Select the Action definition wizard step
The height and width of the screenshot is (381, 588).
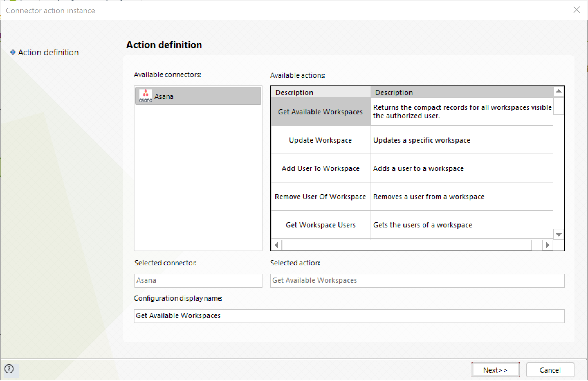[48, 52]
